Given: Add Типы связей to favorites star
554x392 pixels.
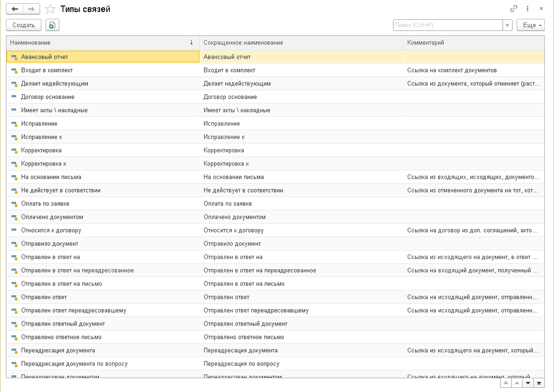Looking at the screenshot, I should [51, 9].
